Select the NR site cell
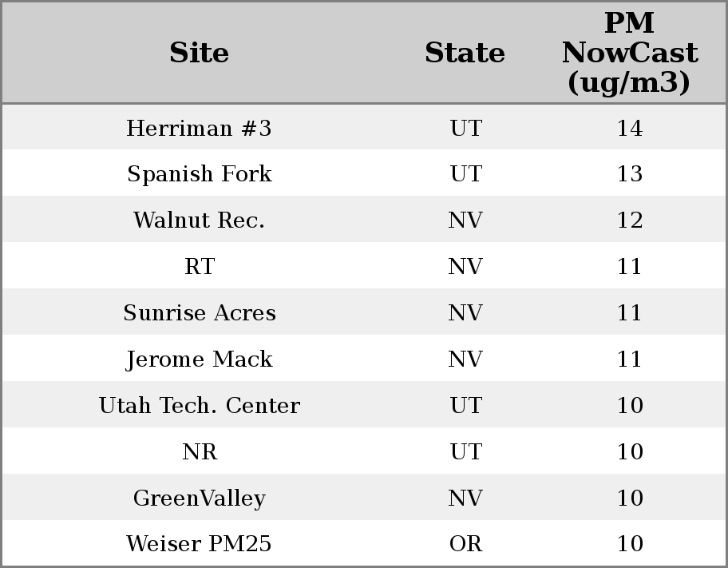The width and height of the screenshot is (728, 568). point(200,452)
